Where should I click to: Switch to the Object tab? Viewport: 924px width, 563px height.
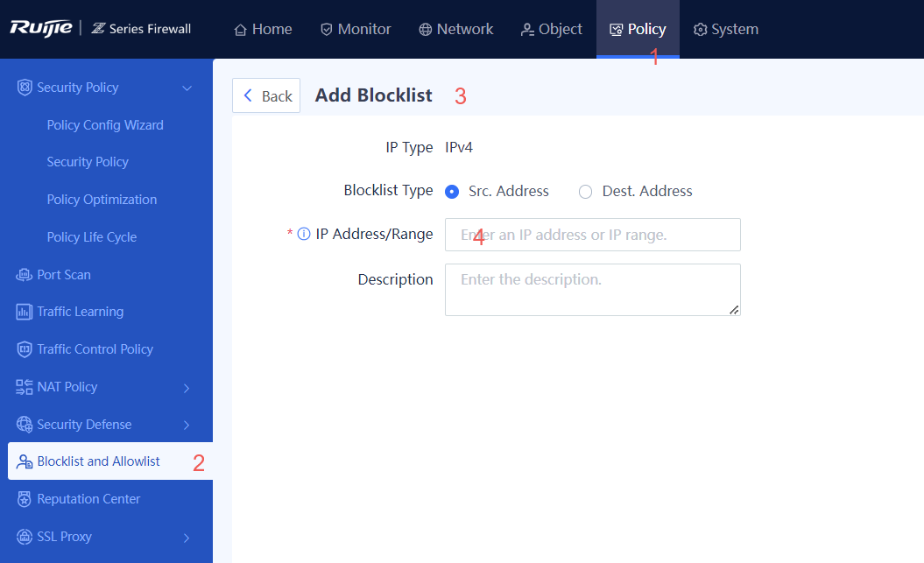pos(551,30)
